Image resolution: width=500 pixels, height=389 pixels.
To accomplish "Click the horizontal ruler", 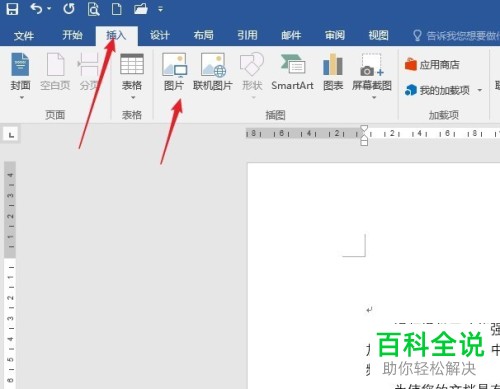I will click(x=373, y=134).
